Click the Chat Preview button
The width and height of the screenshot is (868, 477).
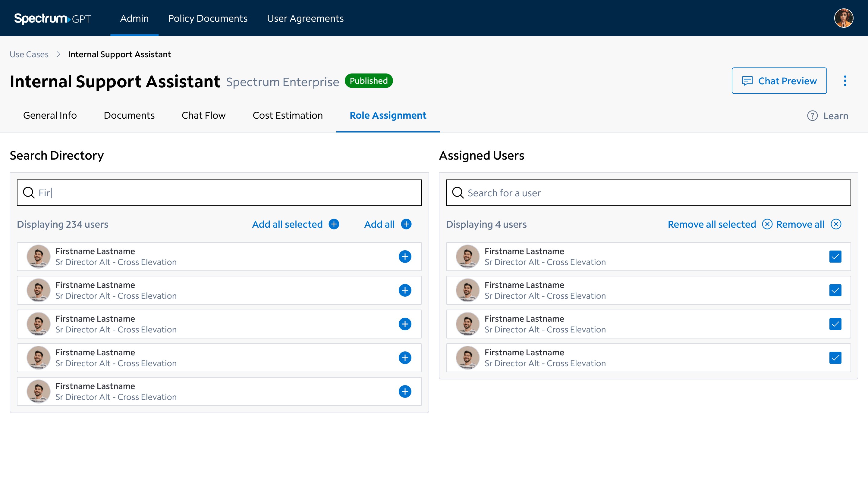point(779,81)
